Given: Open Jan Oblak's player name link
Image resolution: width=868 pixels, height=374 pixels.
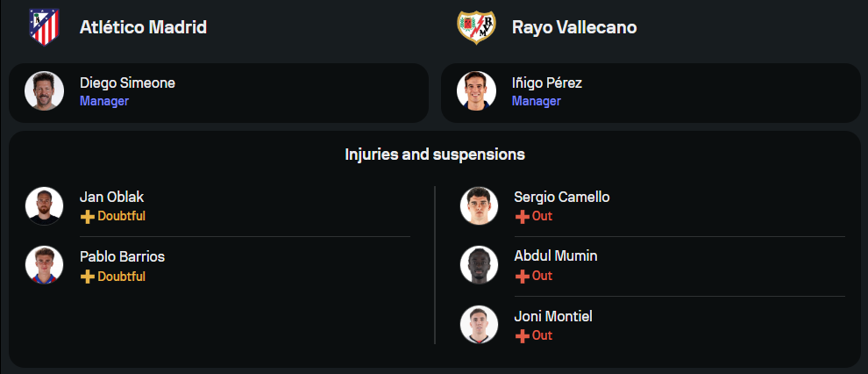Looking at the screenshot, I should [111, 198].
